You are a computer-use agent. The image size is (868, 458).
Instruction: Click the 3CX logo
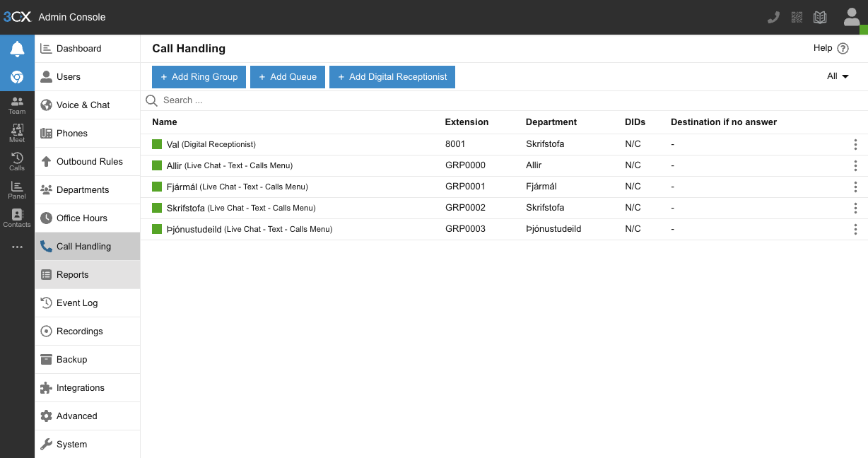17,17
